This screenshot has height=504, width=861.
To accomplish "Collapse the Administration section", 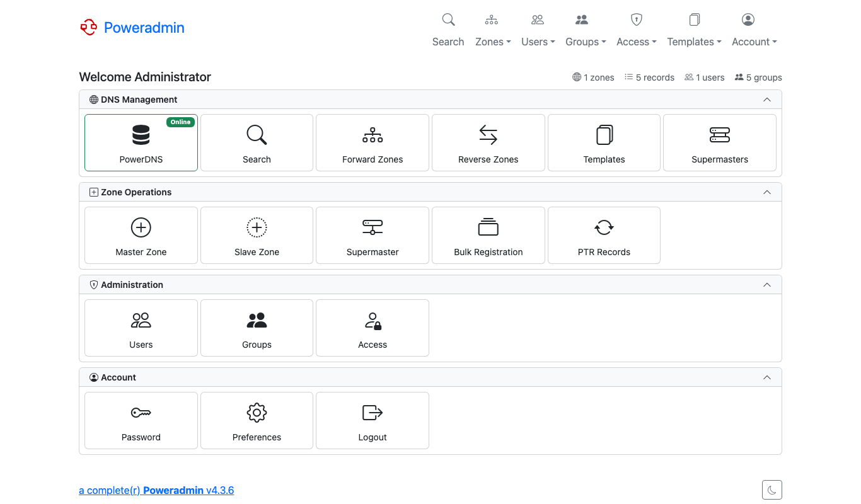I will click(x=767, y=285).
